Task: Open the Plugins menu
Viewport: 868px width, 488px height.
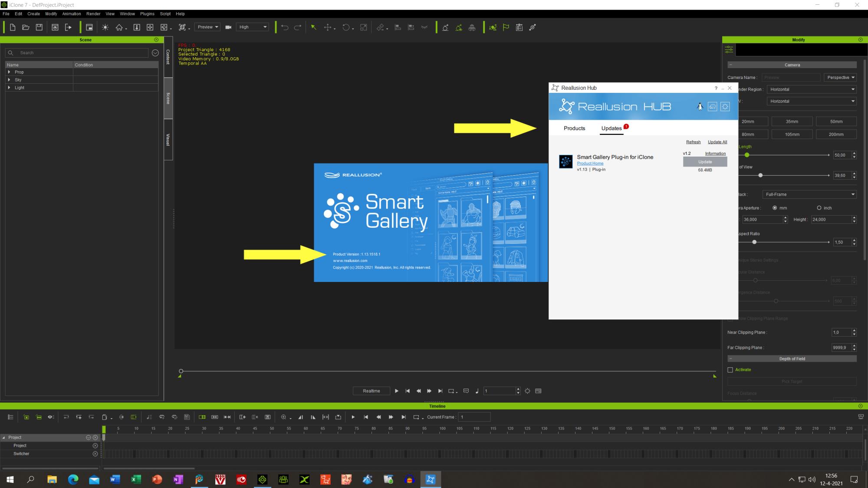Action: point(147,14)
